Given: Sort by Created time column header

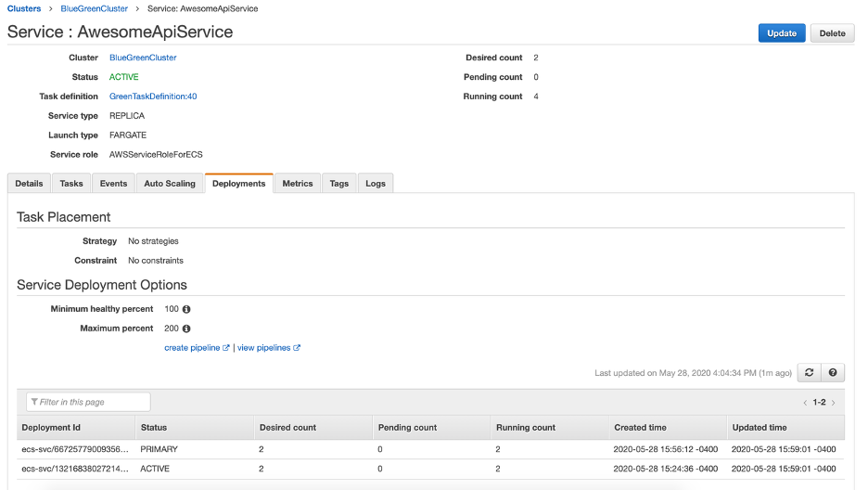Looking at the screenshot, I should pos(640,428).
